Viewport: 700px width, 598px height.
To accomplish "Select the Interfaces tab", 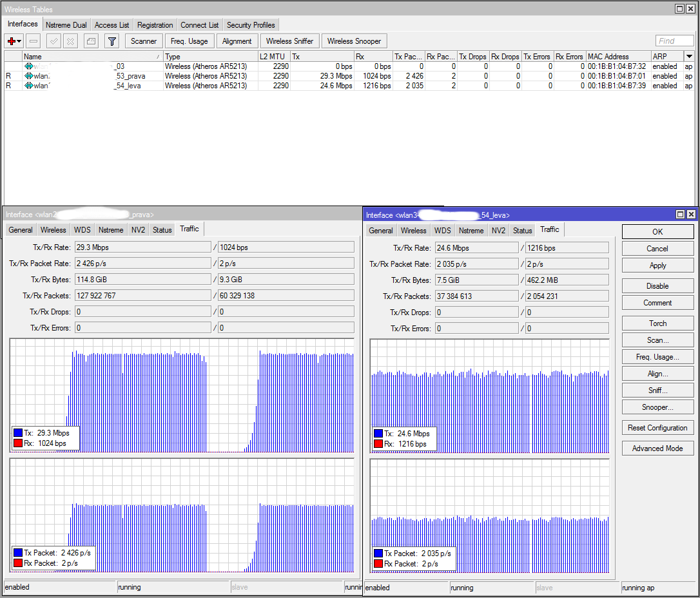I will pyautogui.click(x=23, y=24).
